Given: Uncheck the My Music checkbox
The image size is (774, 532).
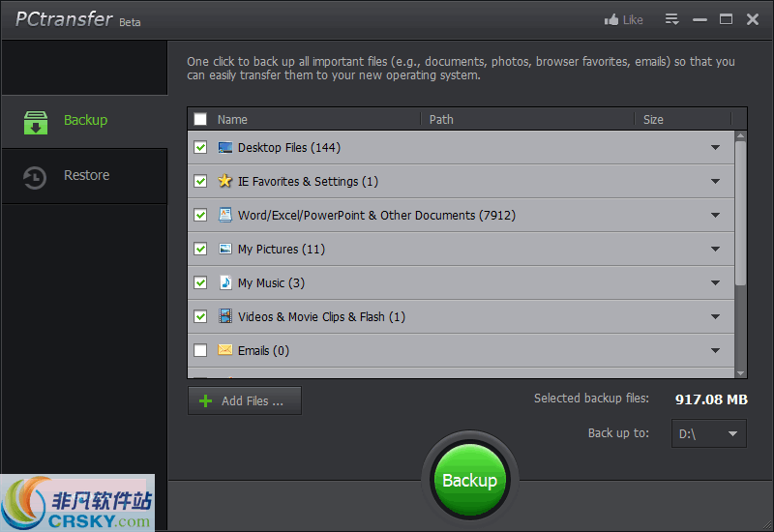Looking at the screenshot, I should [200, 282].
